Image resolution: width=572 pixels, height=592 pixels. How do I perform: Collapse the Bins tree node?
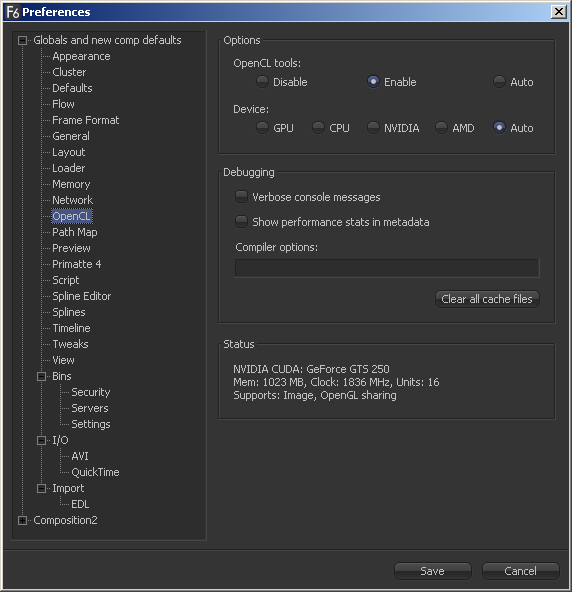click(42, 376)
